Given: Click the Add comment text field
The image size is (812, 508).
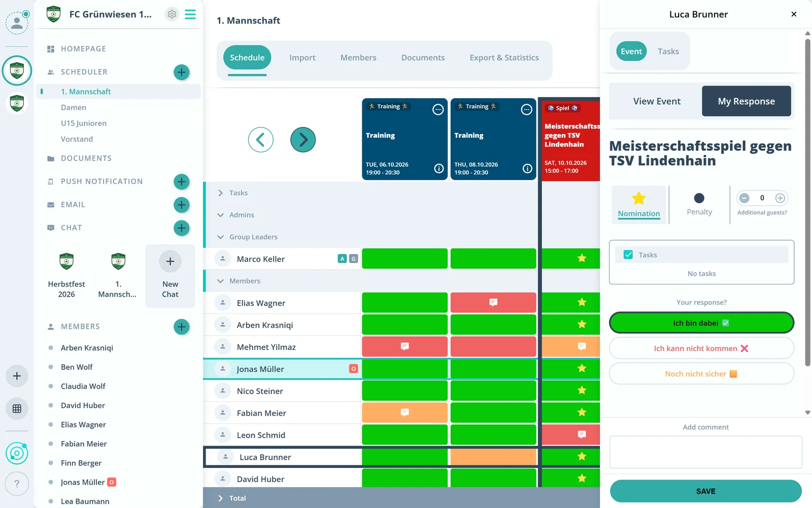Looking at the screenshot, I should coord(705,452).
